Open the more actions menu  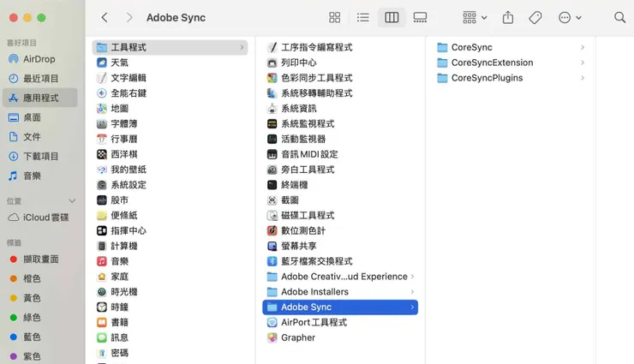tap(570, 17)
